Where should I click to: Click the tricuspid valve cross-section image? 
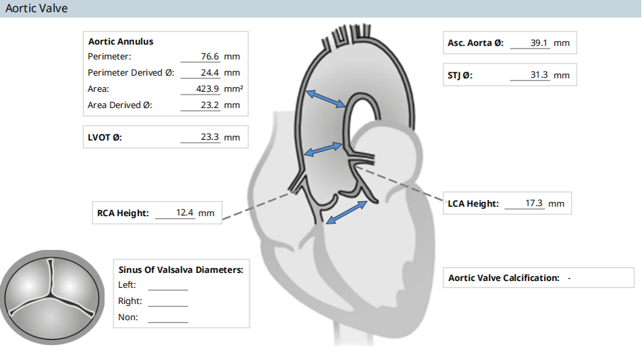(x=52, y=297)
